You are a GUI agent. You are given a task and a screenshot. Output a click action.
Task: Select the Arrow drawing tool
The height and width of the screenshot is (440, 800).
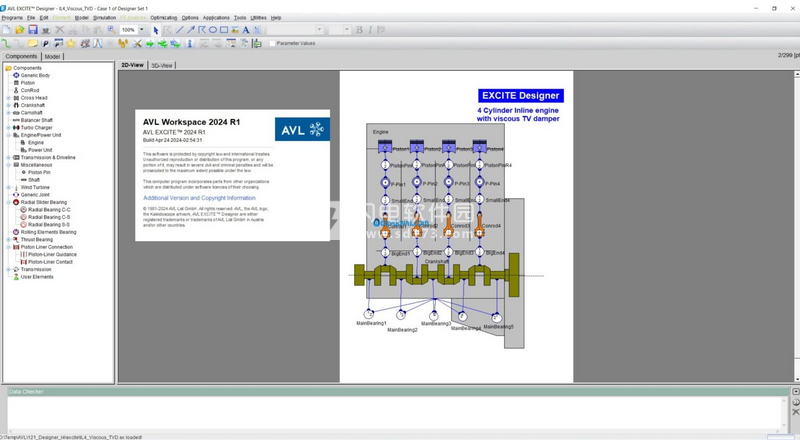click(x=190, y=30)
